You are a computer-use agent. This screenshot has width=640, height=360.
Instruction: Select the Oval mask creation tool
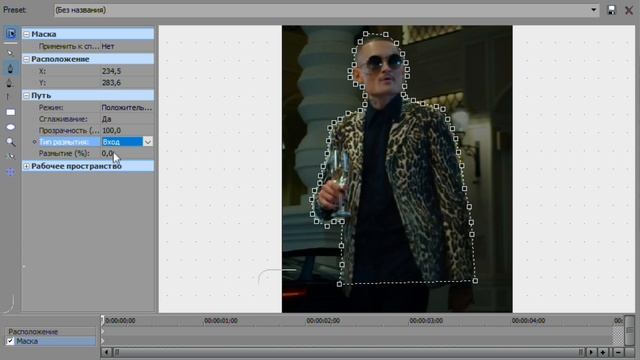pyautogui.click(x=11, y=127)
